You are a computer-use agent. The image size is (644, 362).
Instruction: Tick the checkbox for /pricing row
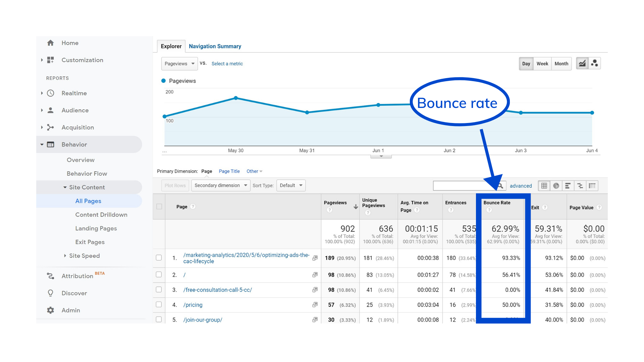click(159, 305)
